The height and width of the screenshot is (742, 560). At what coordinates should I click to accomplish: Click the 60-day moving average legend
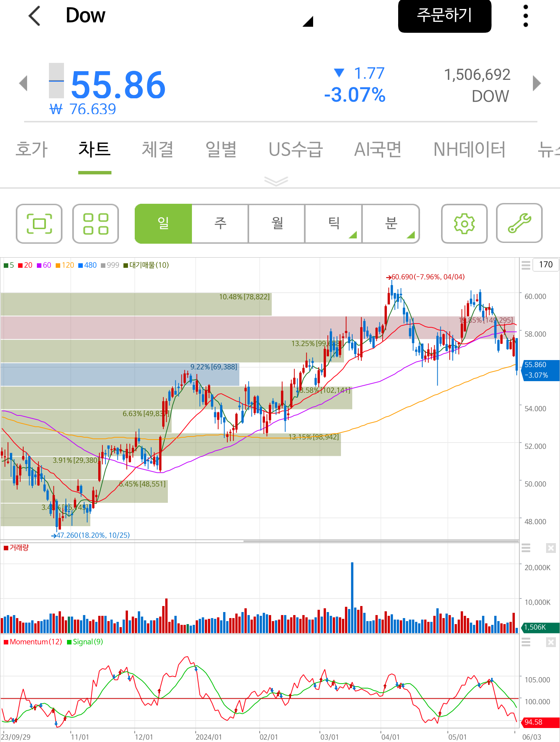[x=44, y=265]
